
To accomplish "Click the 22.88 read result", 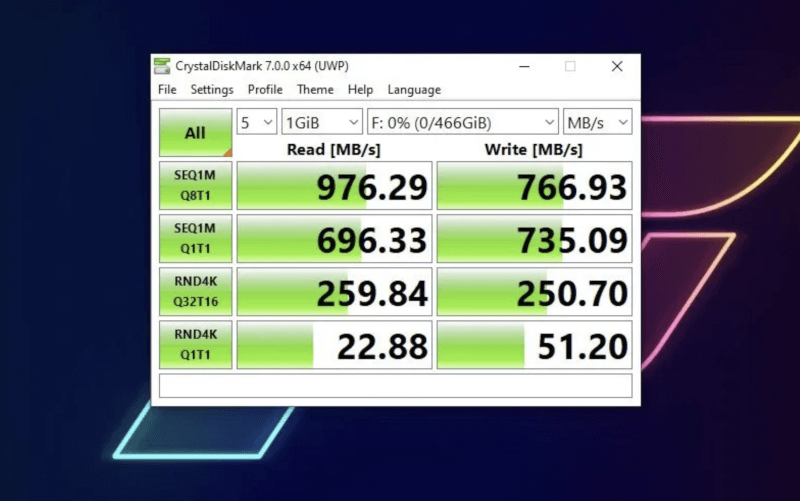I will 334,345.
